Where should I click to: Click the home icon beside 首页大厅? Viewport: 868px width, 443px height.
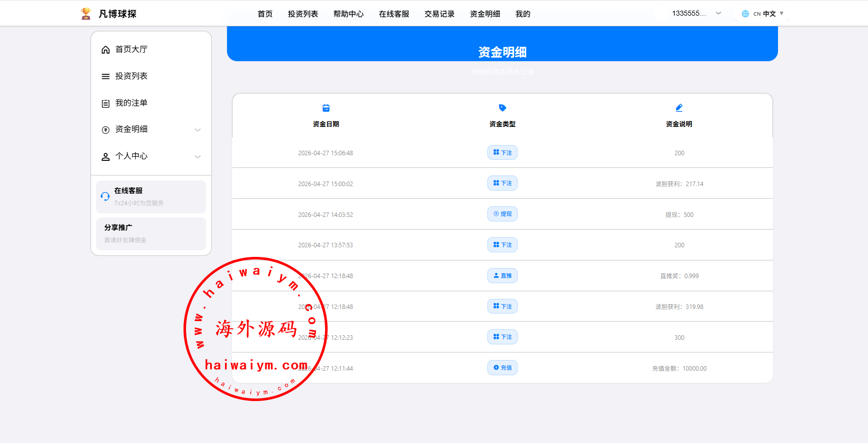[x=106, y=50]
